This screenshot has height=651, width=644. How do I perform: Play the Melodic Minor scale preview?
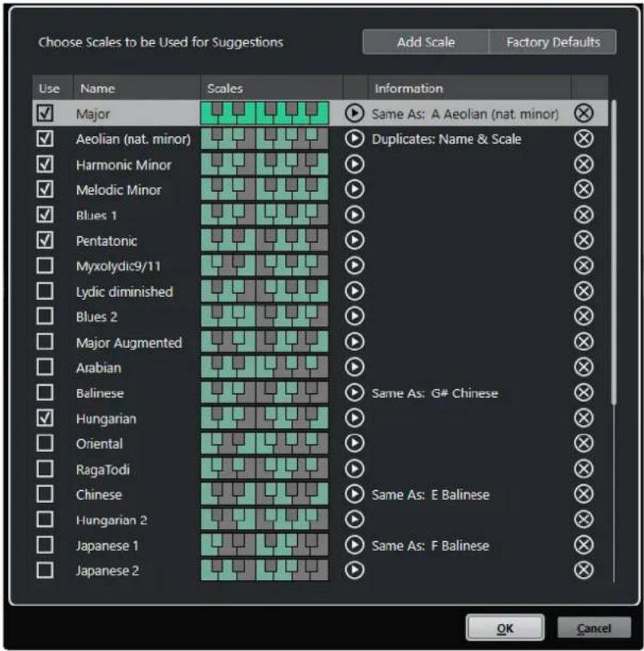pyautogui.click(x=354, y=189)
